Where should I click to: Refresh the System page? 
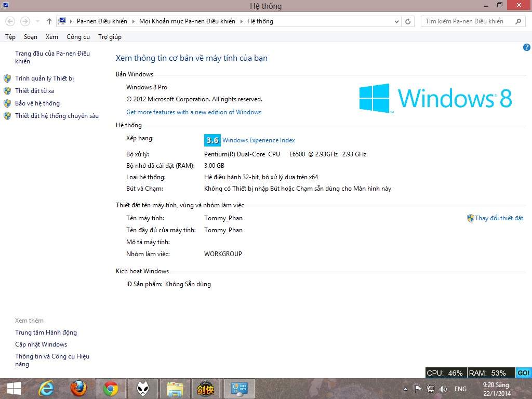(408, 21)
